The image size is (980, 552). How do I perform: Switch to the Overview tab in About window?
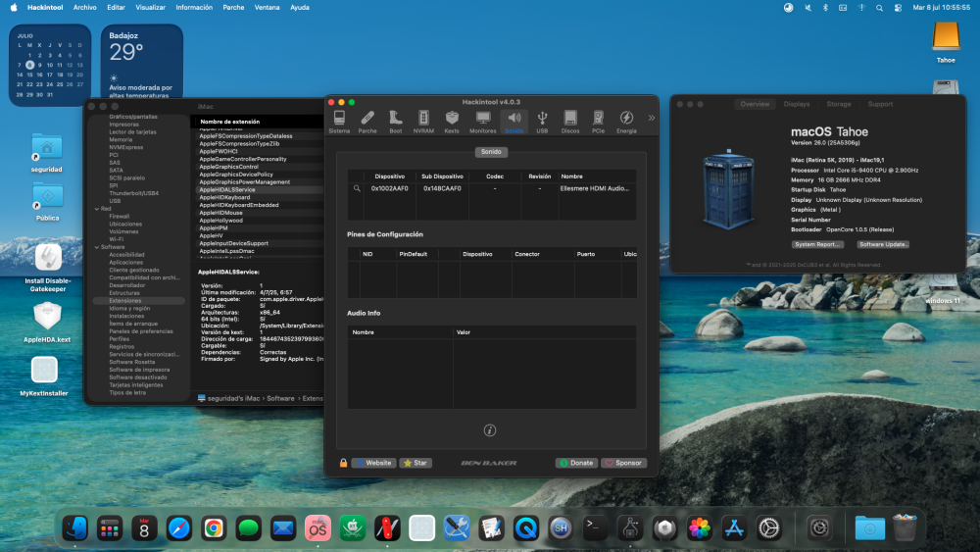tap(755, 104)
